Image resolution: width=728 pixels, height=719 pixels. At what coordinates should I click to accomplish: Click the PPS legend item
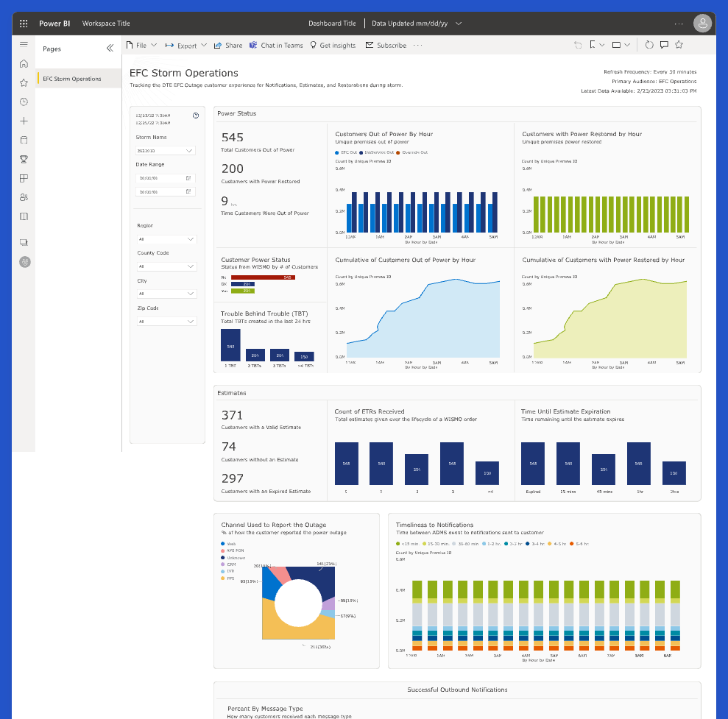(227, 578)
